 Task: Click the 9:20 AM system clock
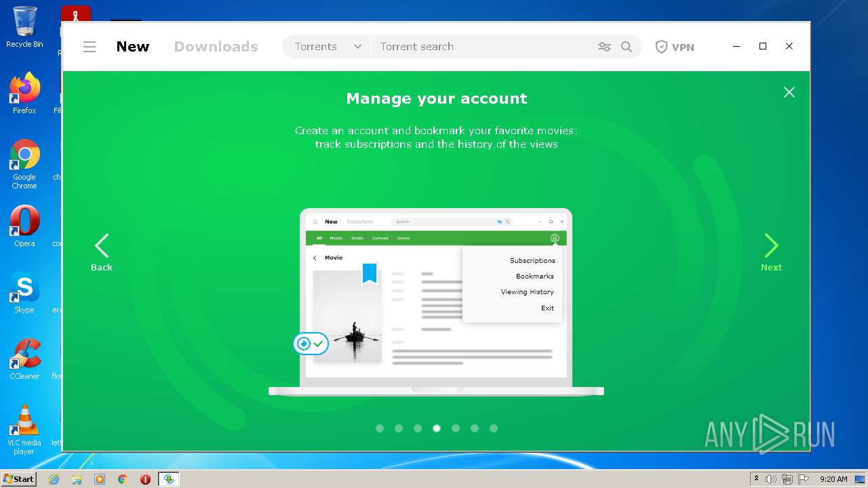click(833, 479)
